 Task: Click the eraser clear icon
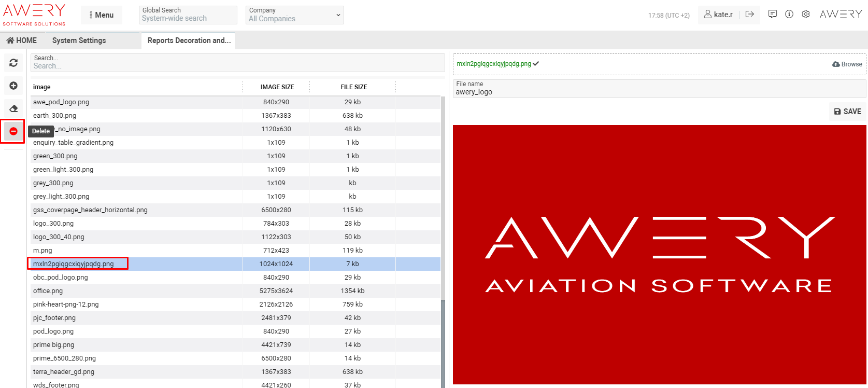point(13,108)
